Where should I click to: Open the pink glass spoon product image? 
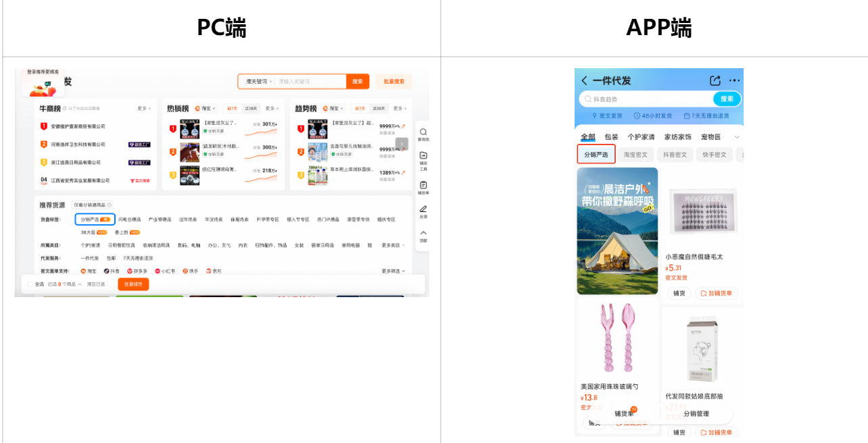[617, 338]
